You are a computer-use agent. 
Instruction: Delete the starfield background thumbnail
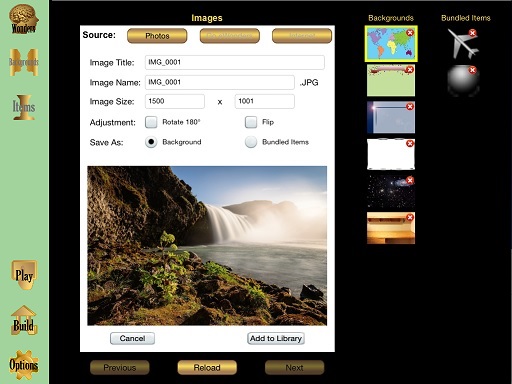tap(410, 180)
